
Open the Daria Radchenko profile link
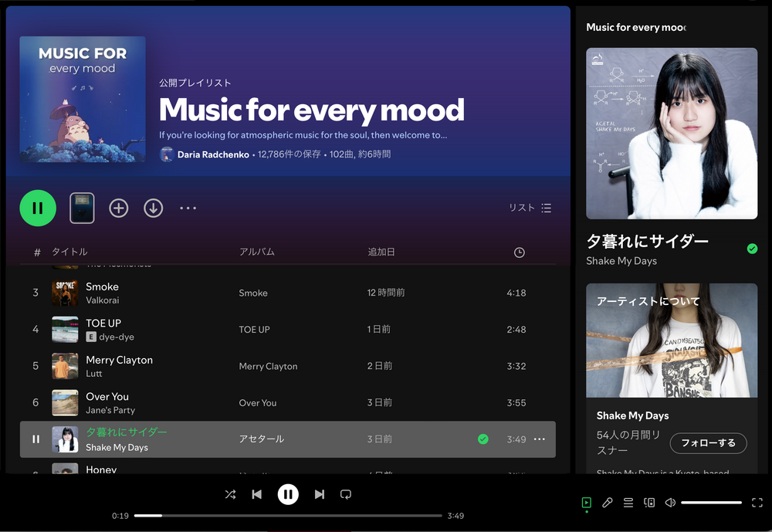tap(213, 154)
